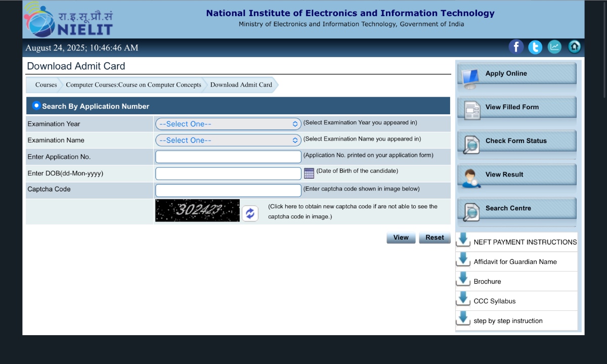
Task: Download icon beside Affidavit for Guardian Name
Action: coord(463,259)
